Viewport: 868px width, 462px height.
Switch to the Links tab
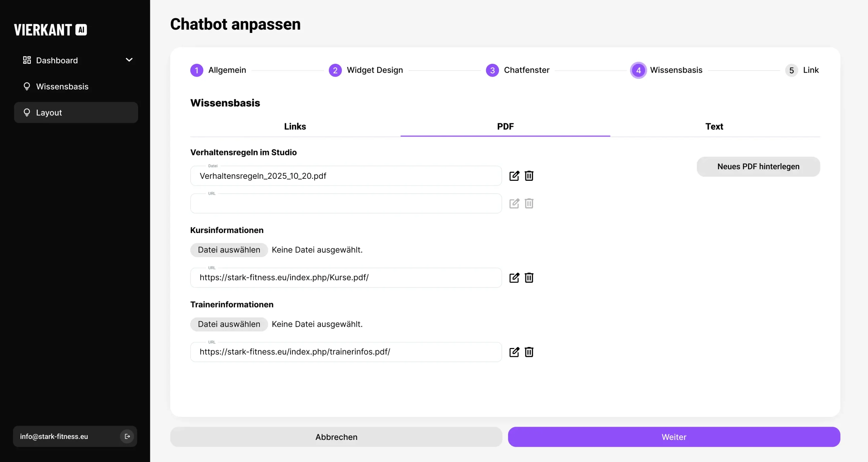point(295,126)
